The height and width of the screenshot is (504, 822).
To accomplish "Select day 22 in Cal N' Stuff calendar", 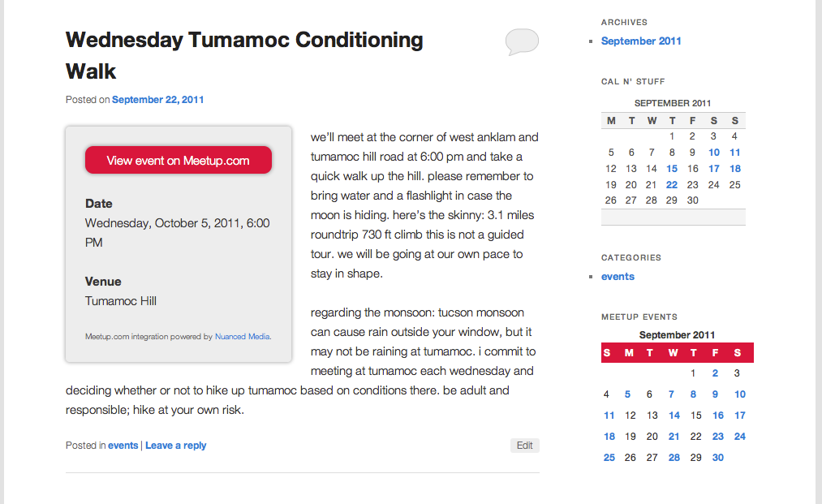I will (672, 185).
